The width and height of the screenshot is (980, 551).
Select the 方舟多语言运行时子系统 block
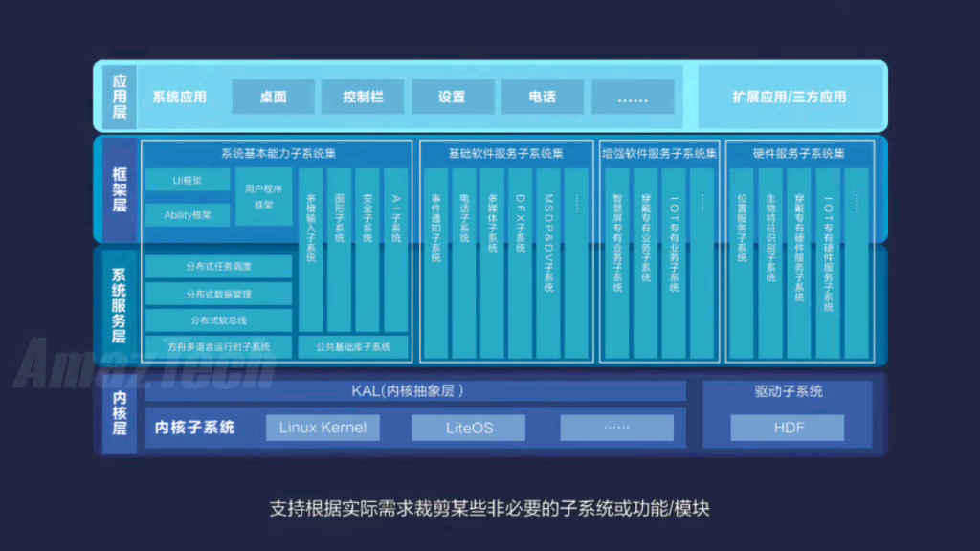pos(219,346)
